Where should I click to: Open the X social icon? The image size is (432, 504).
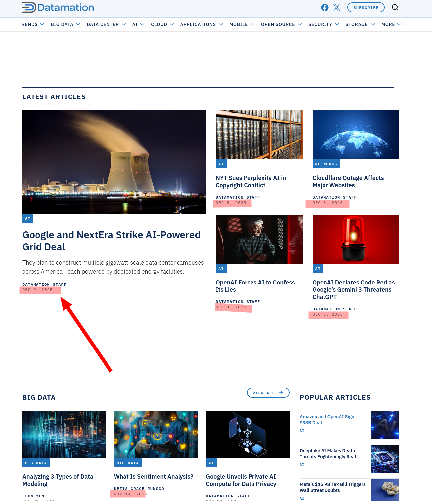337,8
